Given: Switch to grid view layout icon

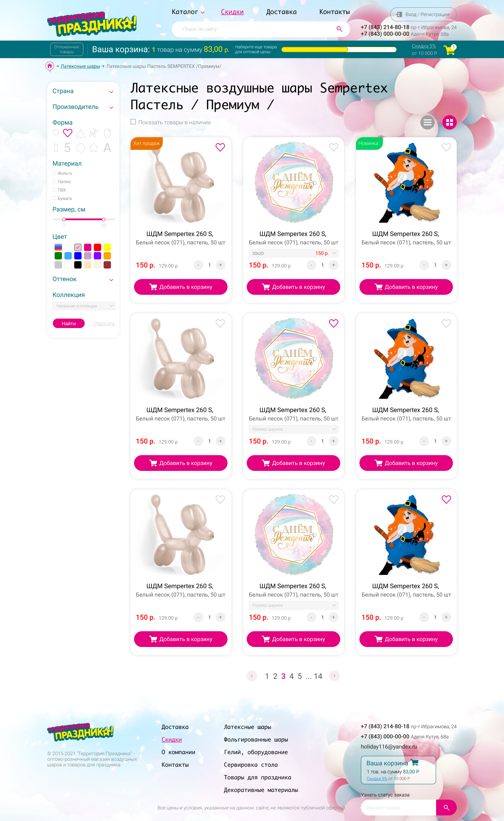Looking at the screenshot, I should [449, 122].
